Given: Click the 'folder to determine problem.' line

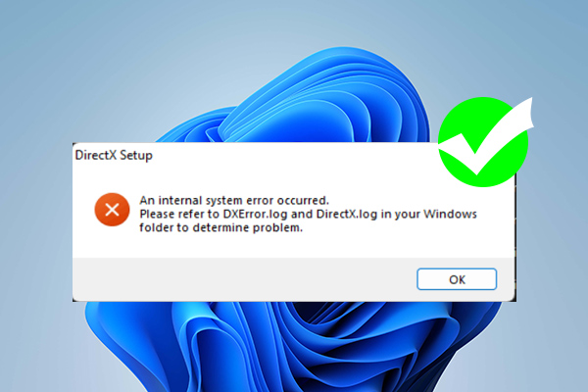Looking at the screenshot, I should point(220,227).
